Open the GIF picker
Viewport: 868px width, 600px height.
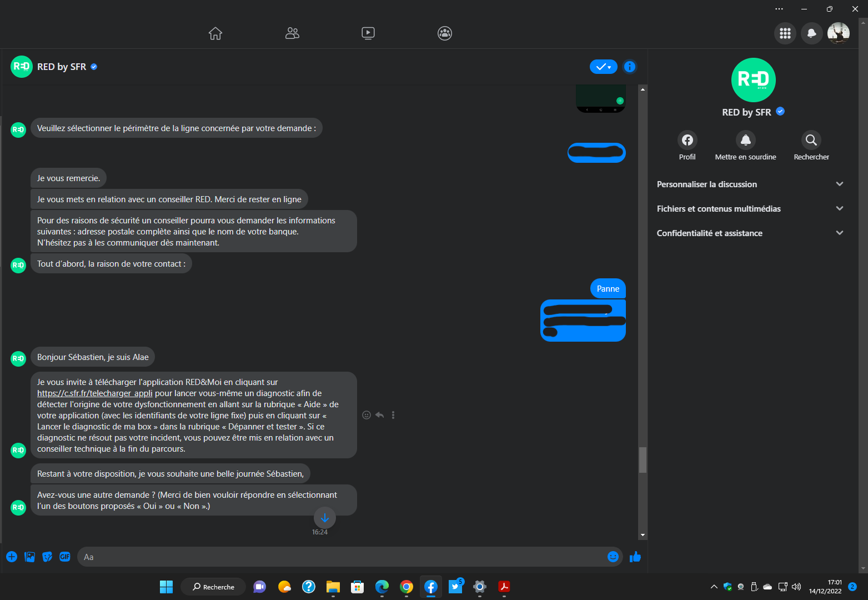(x=65, y=557)
